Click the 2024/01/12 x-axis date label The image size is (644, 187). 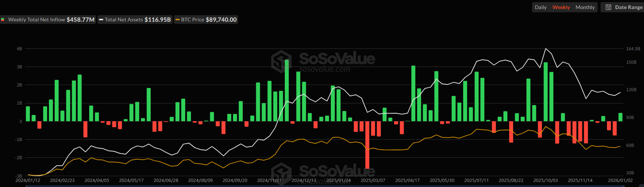tap(28, 180)
